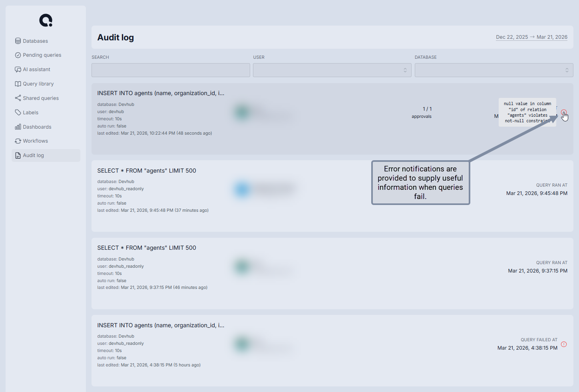
Task: Click the Shared queries share icon
Action: click(x=18, y=98)
